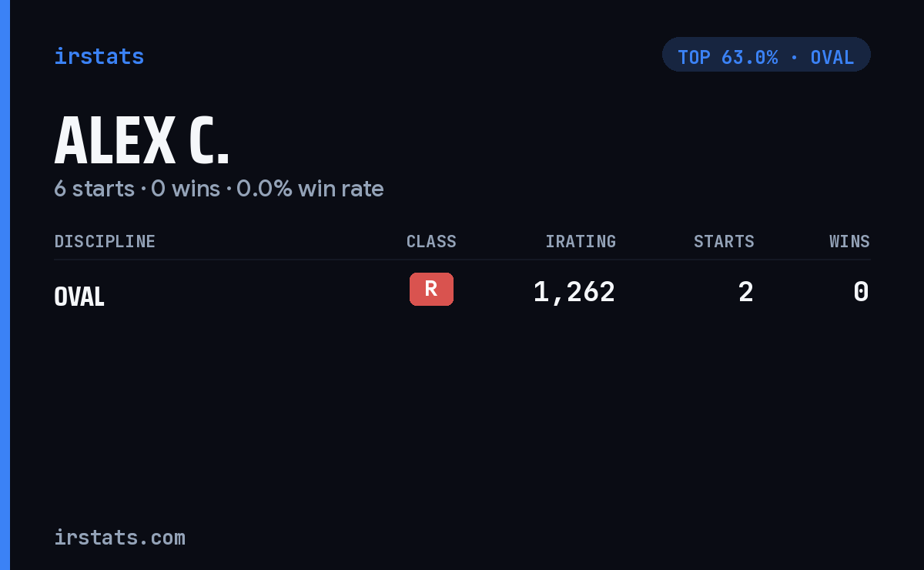Click the 0.0% win rate text

pyautogui.click(x=310, y=189)
